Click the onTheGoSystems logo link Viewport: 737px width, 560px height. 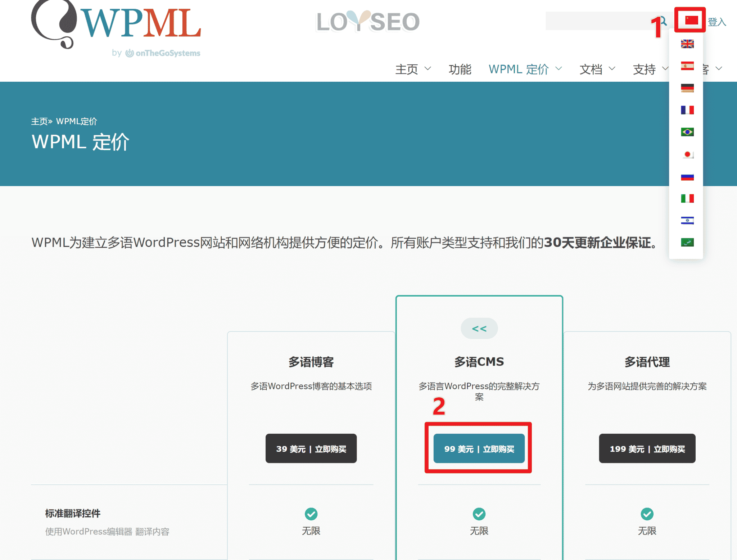pos(163,53)
